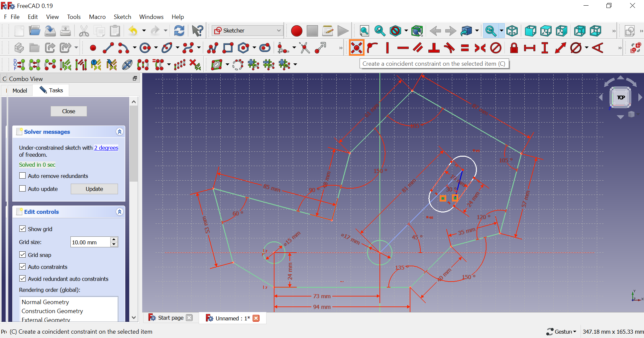Apply the perpendicular constraint tool
644x338 pixels.
[434, 48]
